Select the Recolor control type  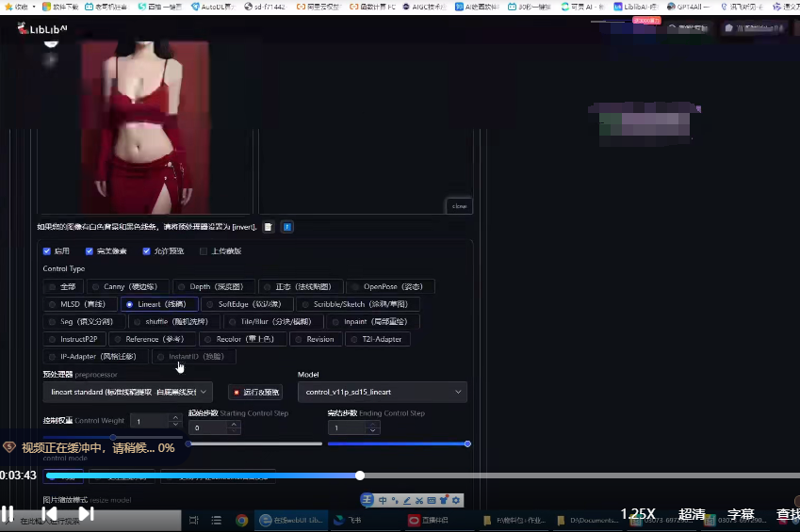242,339
